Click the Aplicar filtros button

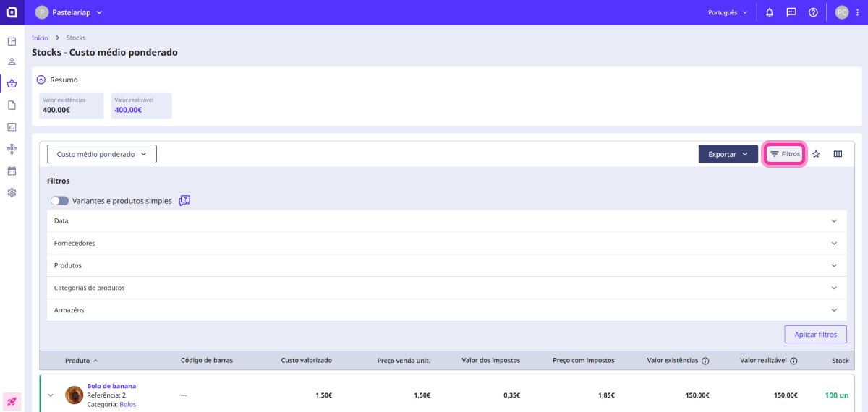click(815, 335)
